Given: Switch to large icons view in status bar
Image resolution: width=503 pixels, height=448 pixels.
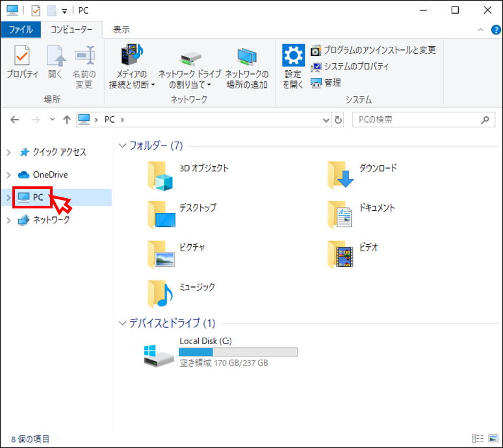Looking at the screenshot, I should 493,438.
